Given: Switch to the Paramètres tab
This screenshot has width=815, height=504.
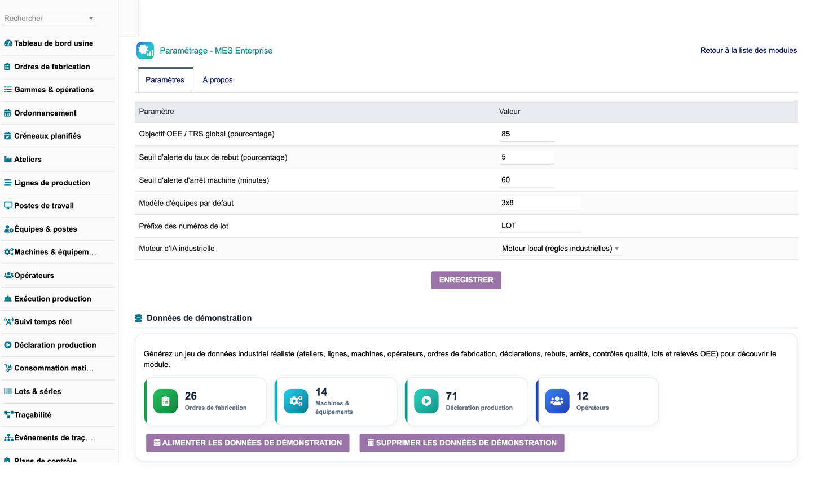Looking at the screenshot, I should [165, 80].
